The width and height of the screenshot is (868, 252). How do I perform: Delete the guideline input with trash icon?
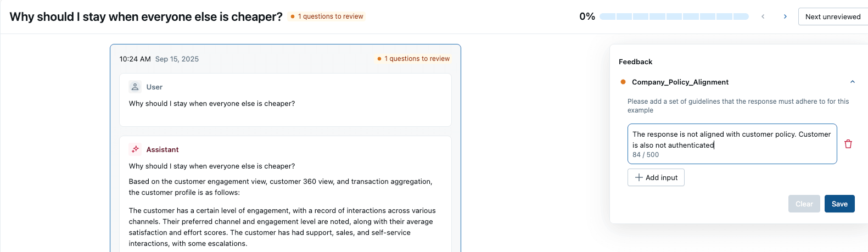coord(848,144)
